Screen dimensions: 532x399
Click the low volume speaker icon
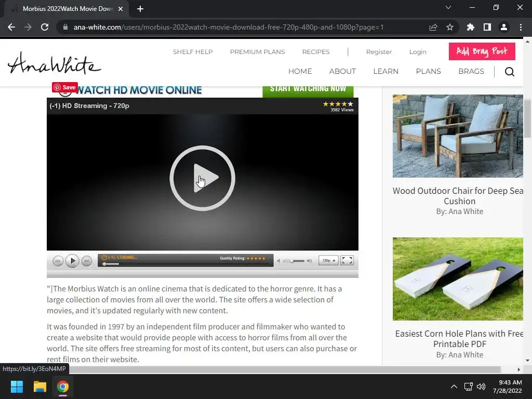coord(278,261)
